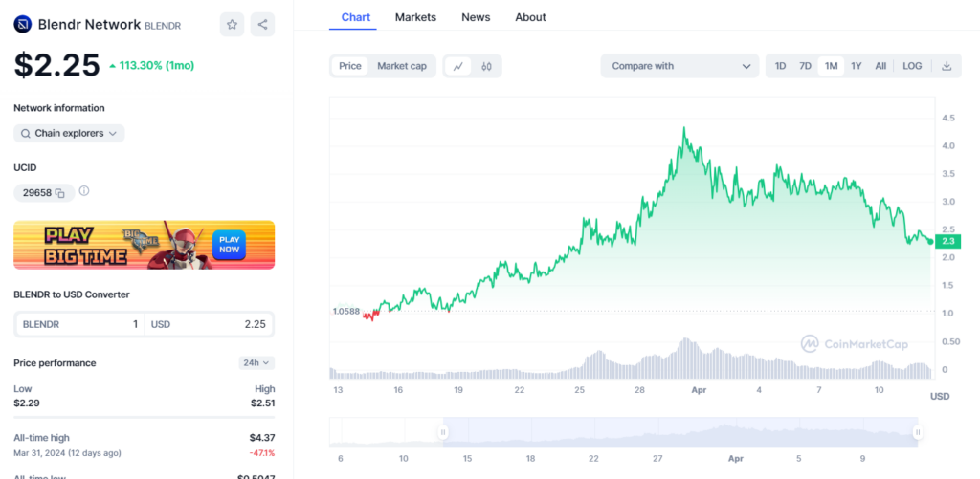Click the 1.0588 chart start label

(346, 311)
